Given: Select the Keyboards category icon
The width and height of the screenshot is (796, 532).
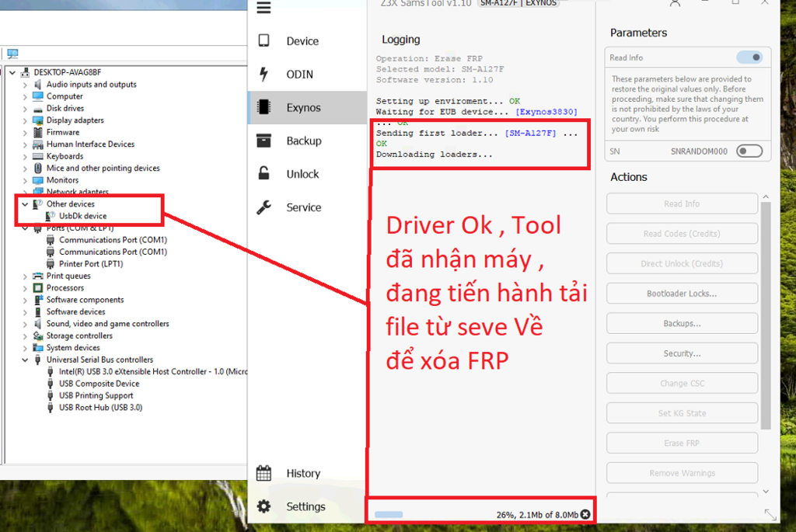Looking at the screenshot, I should [37, 156].
